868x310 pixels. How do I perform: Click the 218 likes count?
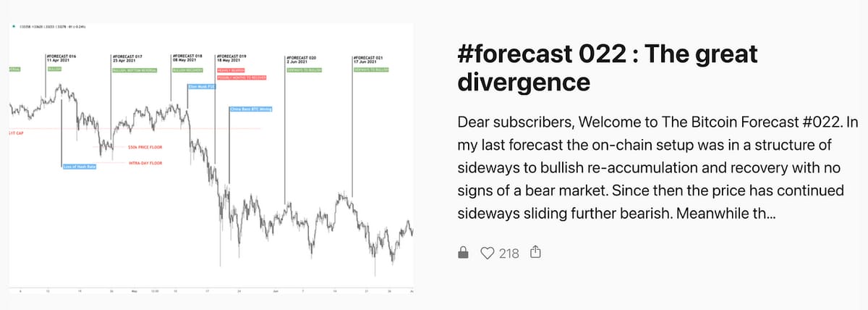point(509,253)
